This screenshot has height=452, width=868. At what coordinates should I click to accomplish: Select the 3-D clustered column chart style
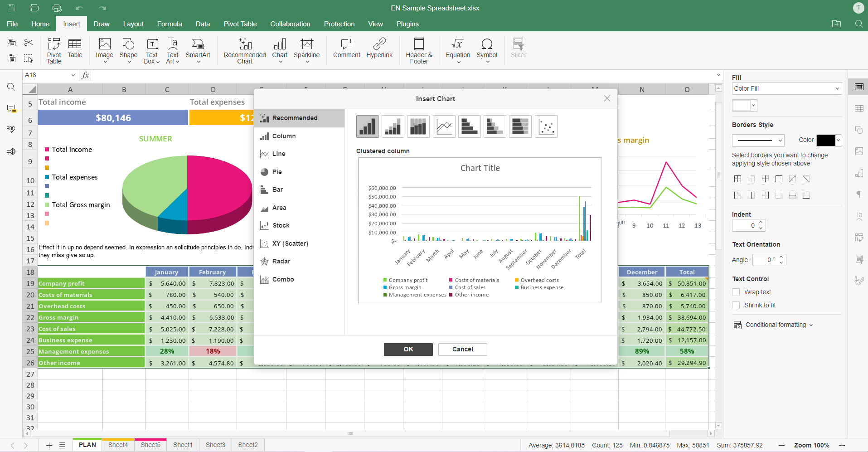click(418, 126)
